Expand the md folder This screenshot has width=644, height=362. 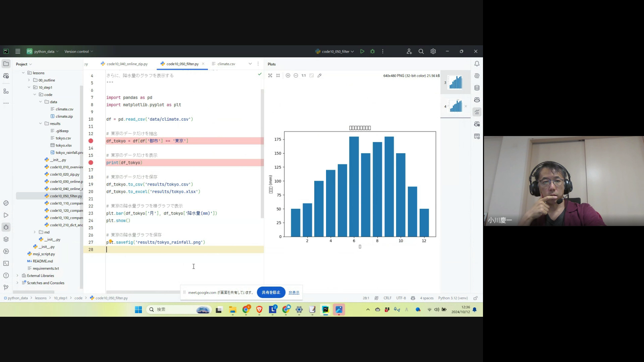pyautogui.click(x=35, y=232)
